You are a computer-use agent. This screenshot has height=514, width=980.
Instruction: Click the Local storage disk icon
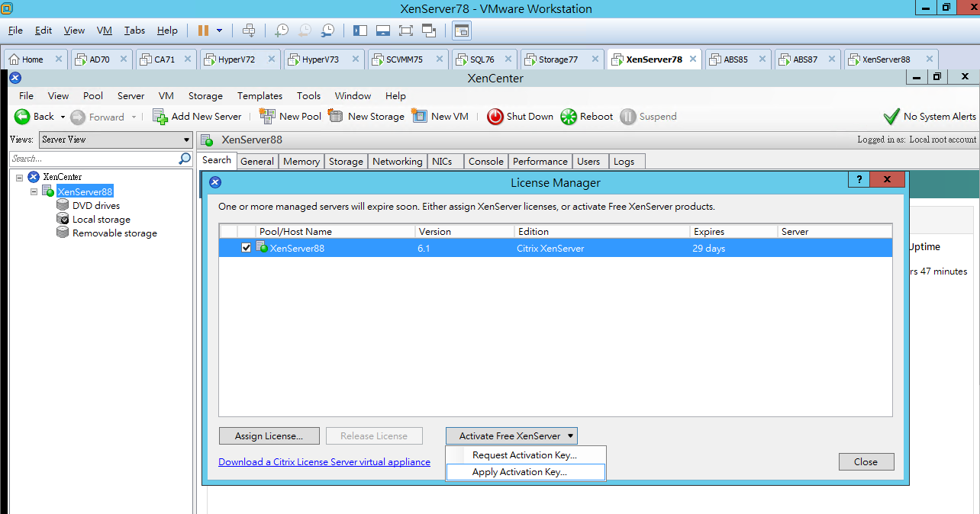(x=63, y=220)
